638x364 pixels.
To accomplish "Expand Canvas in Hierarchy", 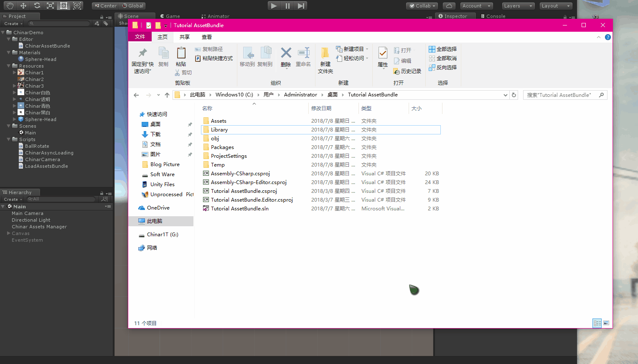I will [9, 233].
